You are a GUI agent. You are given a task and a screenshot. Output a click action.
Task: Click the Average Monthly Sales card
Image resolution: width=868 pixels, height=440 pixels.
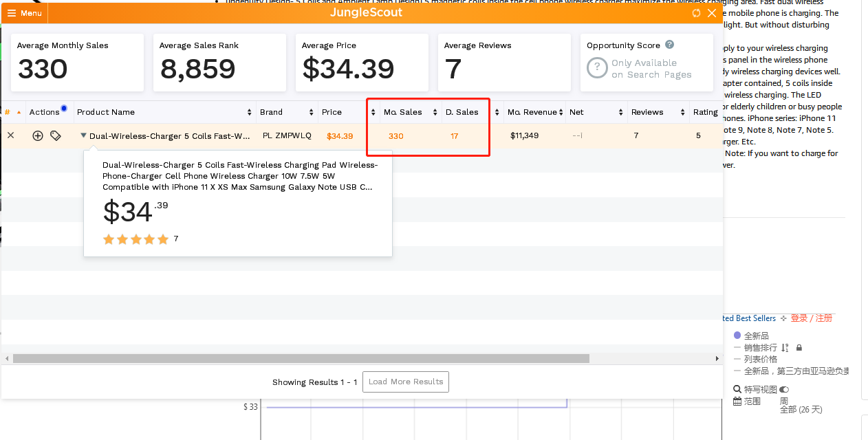[x=77, y=63]
